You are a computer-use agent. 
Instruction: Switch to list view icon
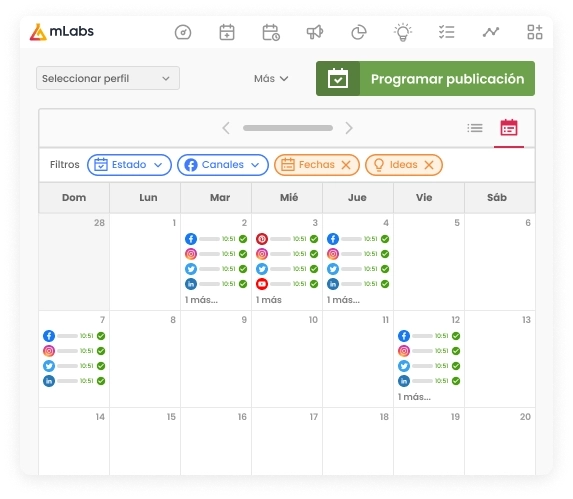[475, 128]
